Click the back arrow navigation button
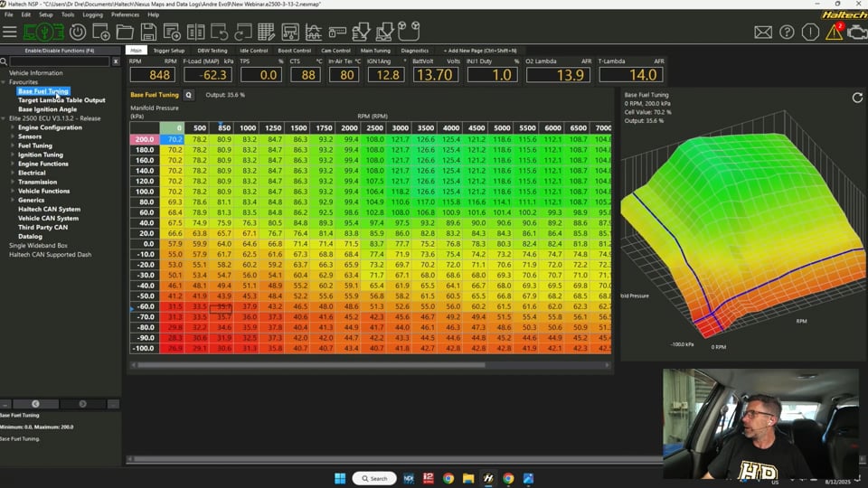Screen dimensions: 868x488 35,404
